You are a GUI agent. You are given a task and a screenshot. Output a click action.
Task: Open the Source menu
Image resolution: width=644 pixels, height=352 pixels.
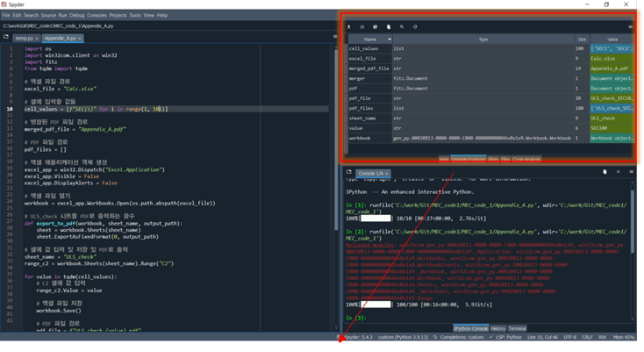tap(48, 15)
